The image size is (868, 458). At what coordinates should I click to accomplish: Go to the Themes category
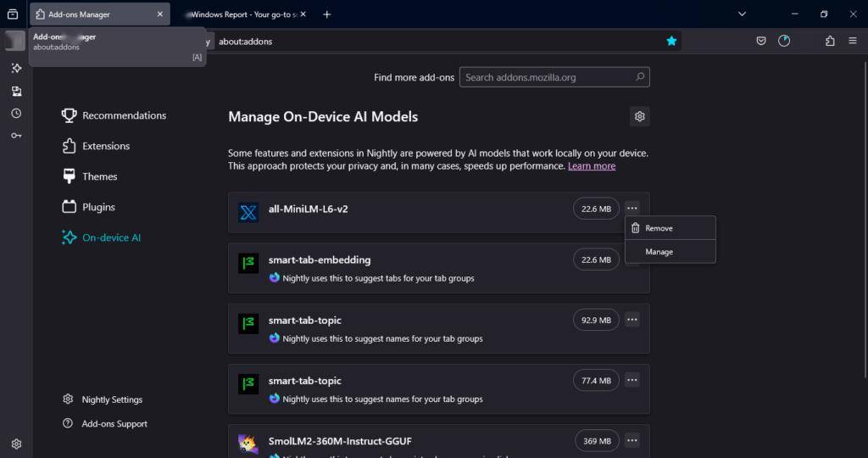click(89, 176)
